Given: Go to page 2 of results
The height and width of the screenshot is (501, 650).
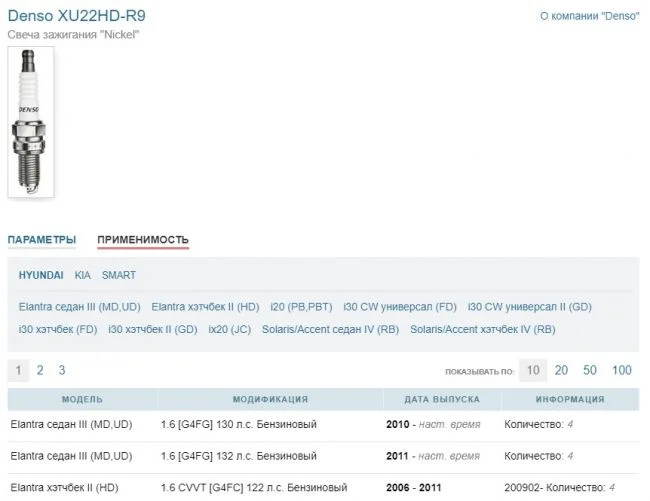Looking at the screenshot, I should point(40,370).
